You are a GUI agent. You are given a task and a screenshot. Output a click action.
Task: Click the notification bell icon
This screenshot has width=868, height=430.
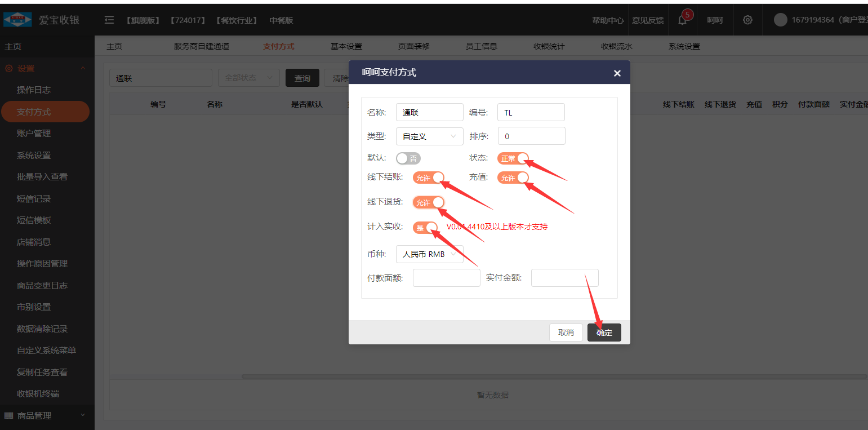(683, 20)
